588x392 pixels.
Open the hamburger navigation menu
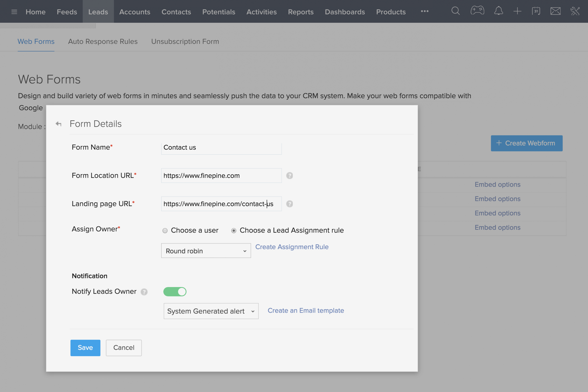click(14, 11)
